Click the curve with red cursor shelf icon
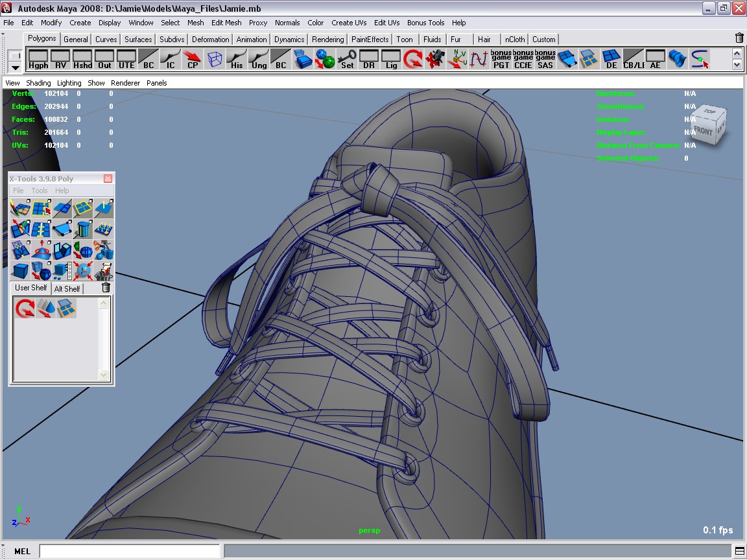Image resolution: width=747 pixels, height=560 pixels. click(700, 60)
